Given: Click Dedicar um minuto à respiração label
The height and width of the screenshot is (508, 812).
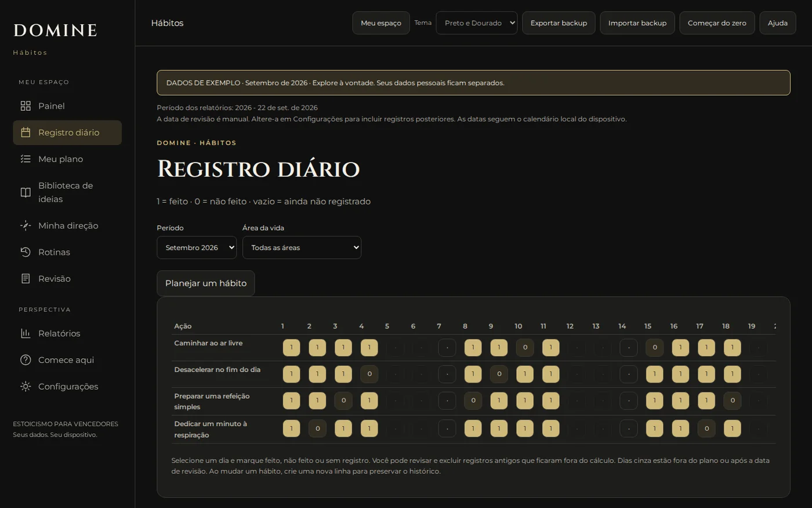Looking at the screenshot, I should click(x=211, y=430).
